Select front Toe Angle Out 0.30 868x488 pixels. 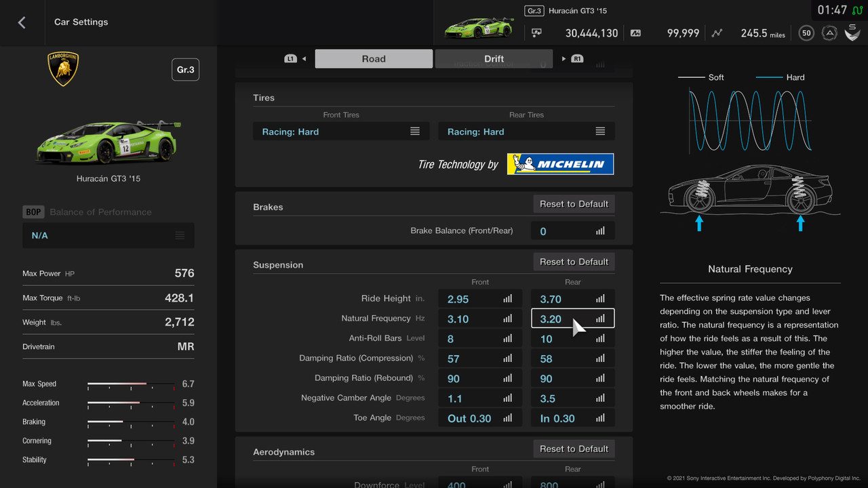480,418
